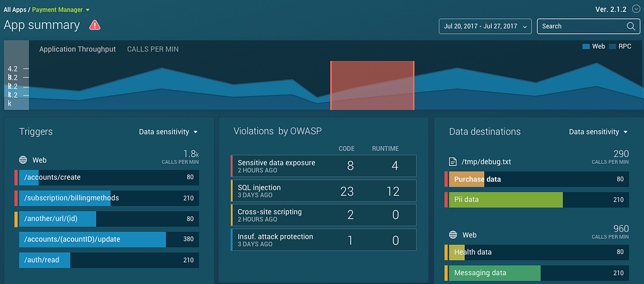The width and height of the screenshot is (644, 284).
Task: Open the date range picker dropdown
Action: [486, 26]
